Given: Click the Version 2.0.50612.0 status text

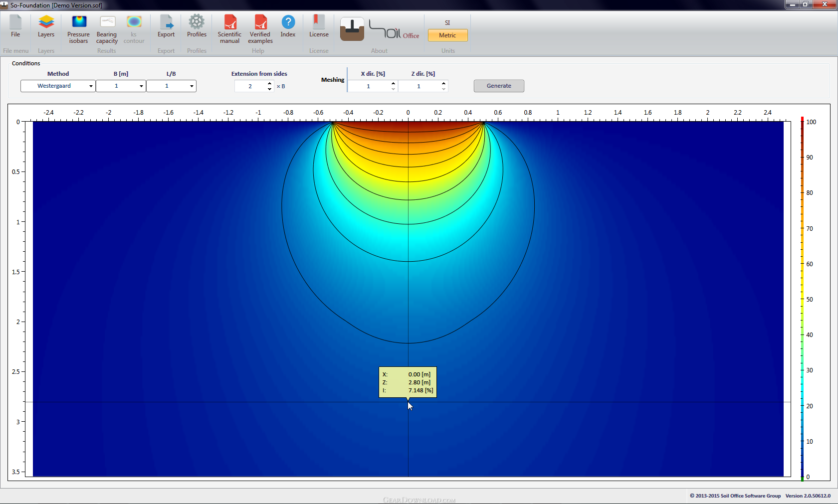Looking at the screenshot, I should coord(808,496).
